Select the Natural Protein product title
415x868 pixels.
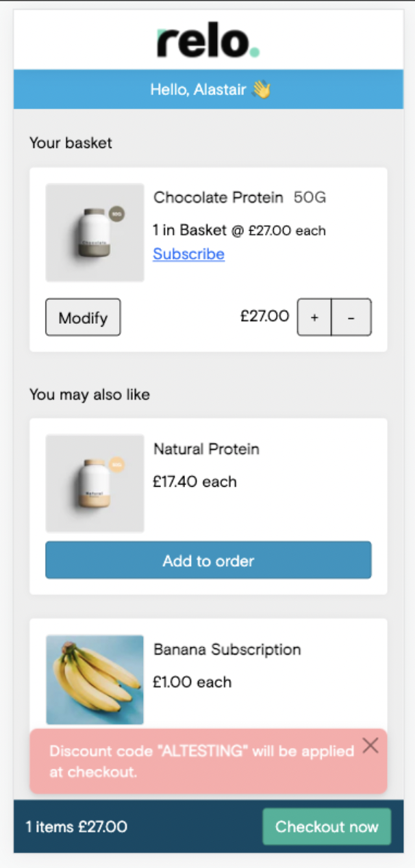tap(206, 449)
